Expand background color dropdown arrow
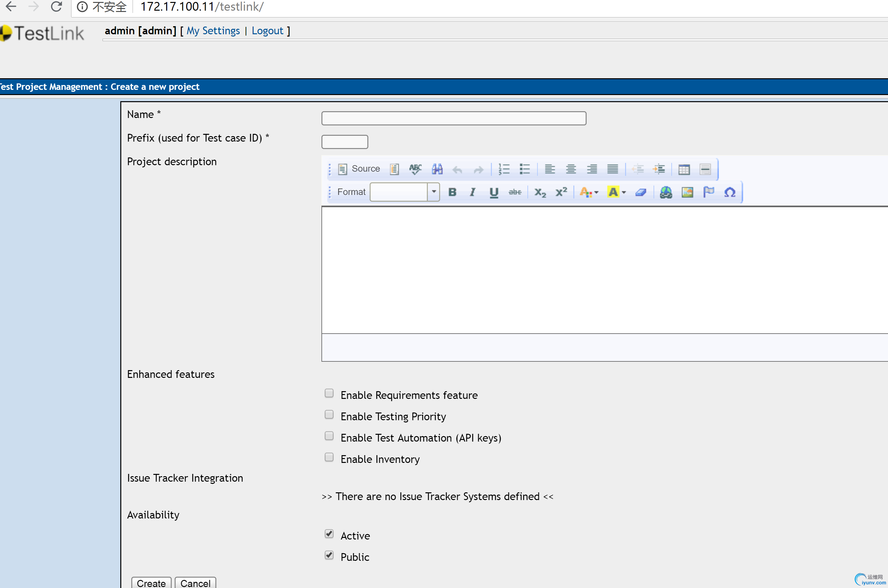Viewport: 888px width, 588px height. point(623,192)
